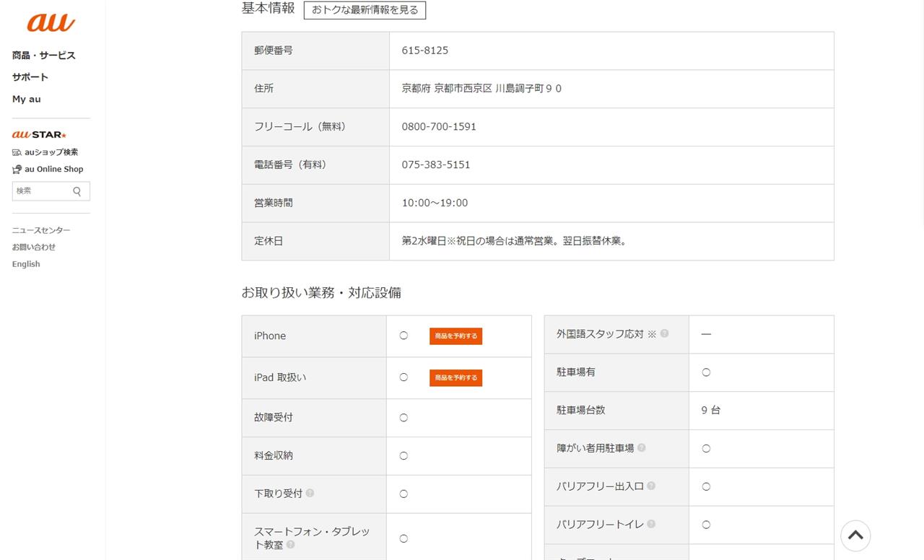924x560 pixels.
Task: Open お問い合わせ link
Action: tap(34, 247)
